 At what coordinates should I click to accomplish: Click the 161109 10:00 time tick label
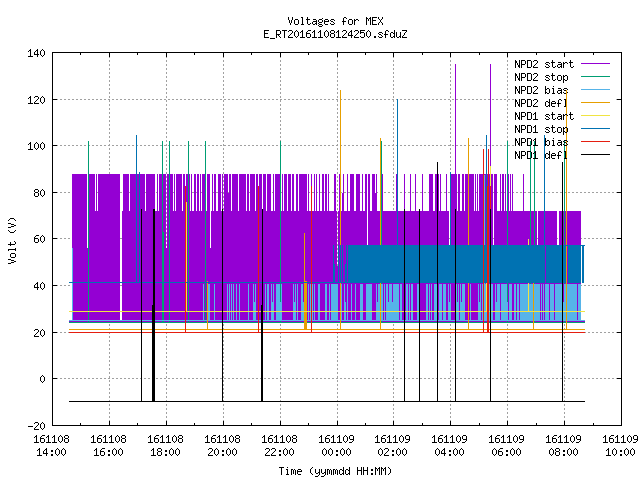[x=620, y=446]
